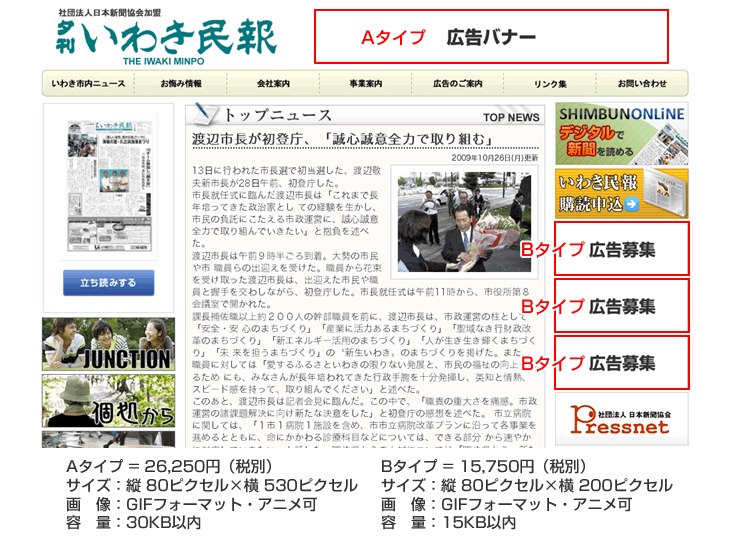Click the mayor bouquet news photo
735x540 pixels.
click(x=464, y=222)
